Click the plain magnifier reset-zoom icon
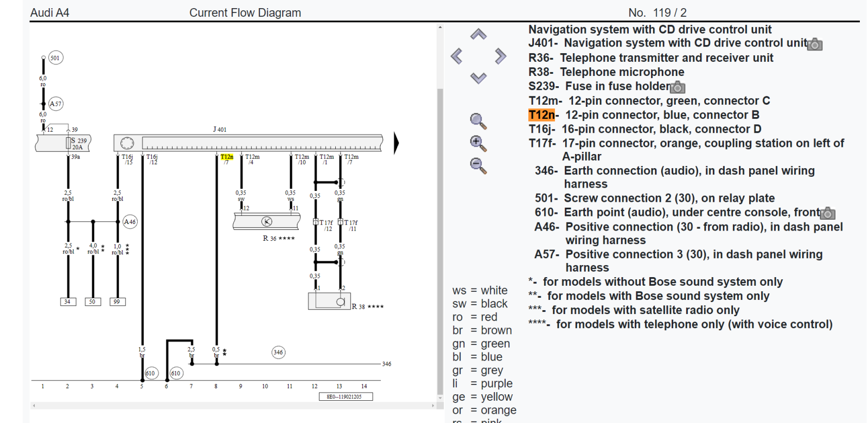 (478, 121)
